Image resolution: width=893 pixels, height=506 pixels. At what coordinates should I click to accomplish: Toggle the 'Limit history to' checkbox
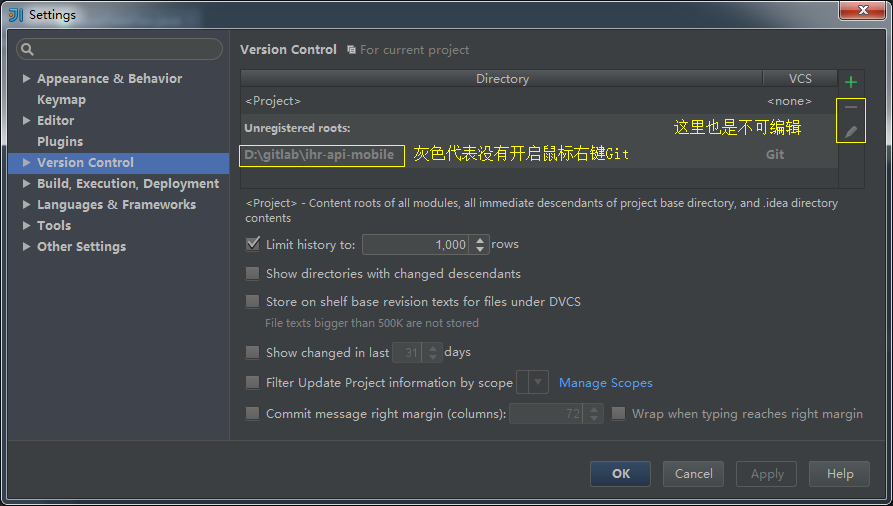click(252, 244)
